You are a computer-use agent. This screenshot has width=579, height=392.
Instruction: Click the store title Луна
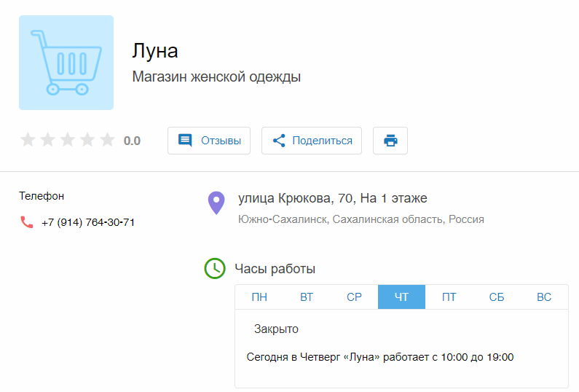coord(155,51)
